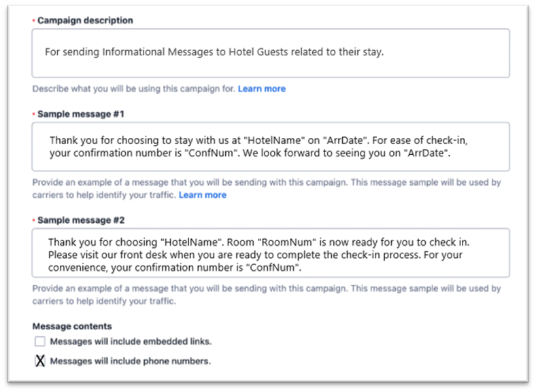Click the Sample message #1 label
536x392 pixels.
coord(80,114)
